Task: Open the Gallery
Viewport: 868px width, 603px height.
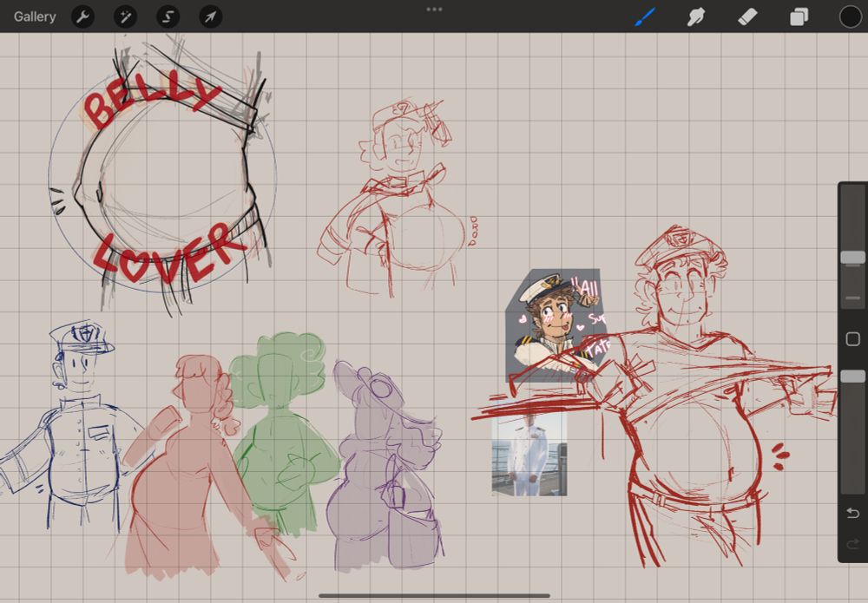Action: point(35,16)
